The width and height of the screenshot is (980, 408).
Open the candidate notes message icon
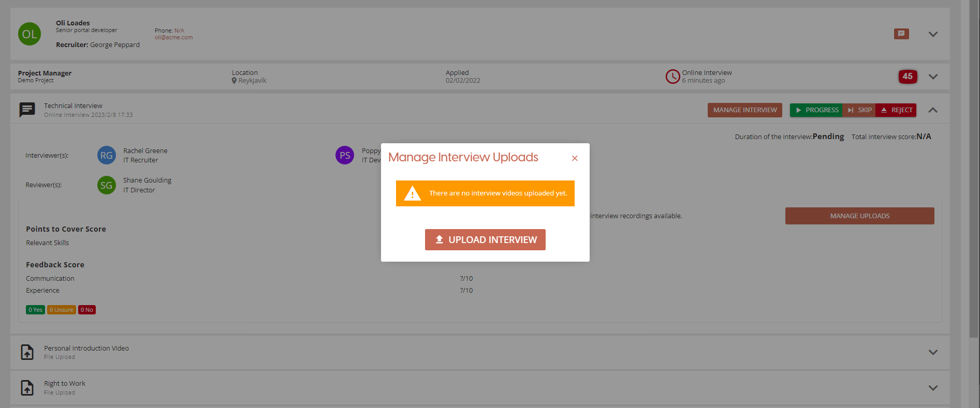click(901, 34)
